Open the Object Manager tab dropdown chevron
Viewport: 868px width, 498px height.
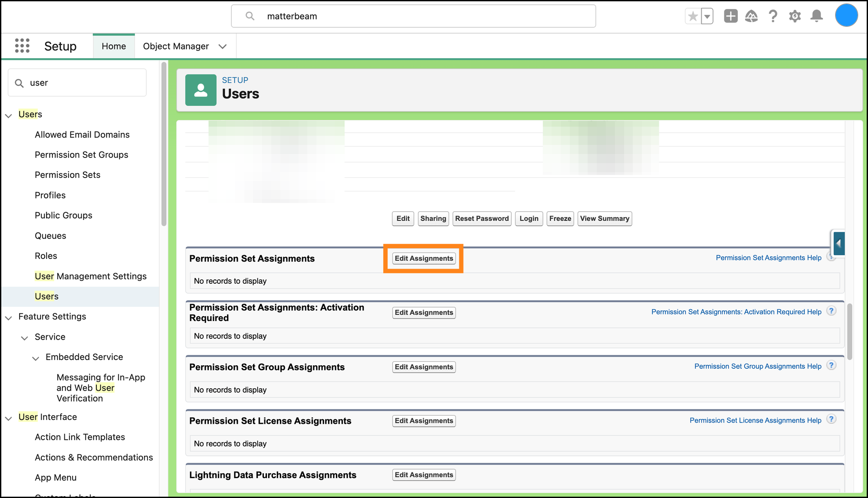coord(223,46)
